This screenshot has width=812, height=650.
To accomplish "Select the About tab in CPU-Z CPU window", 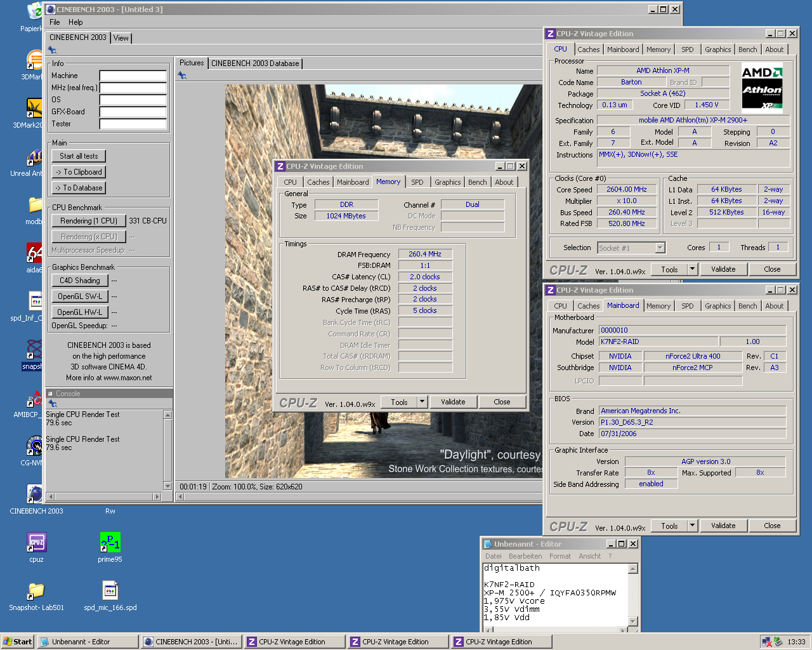I will tap(774, 50).
